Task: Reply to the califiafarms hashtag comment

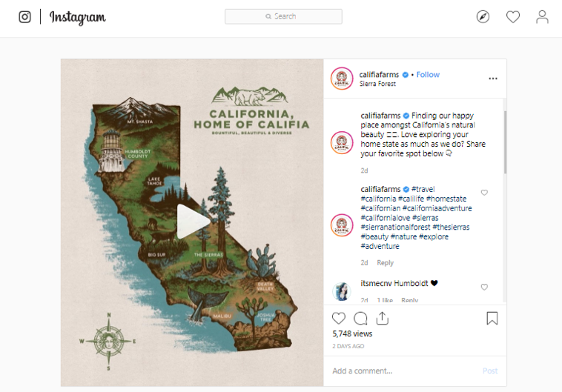Action: pos(385,262)
